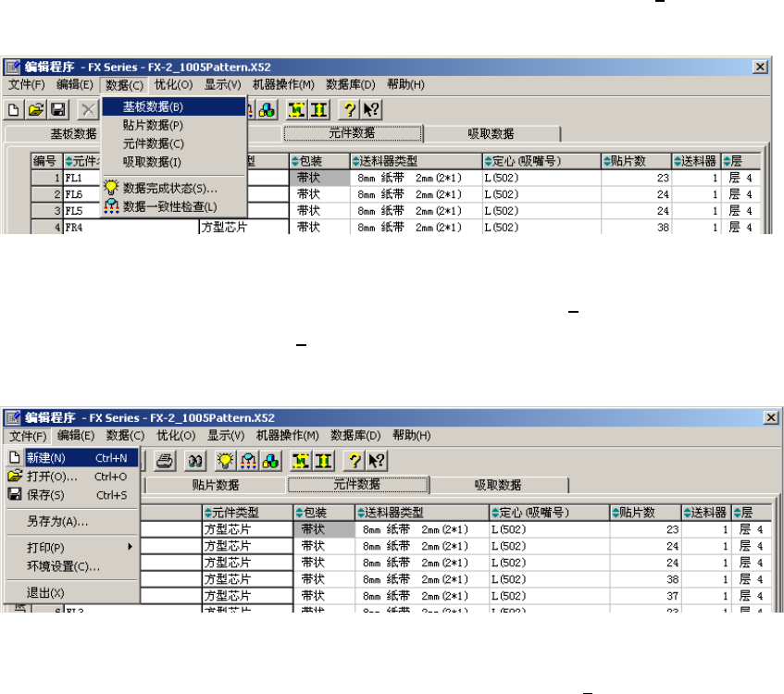This screenshot has height=694, width=784.
Task: Click yellow question mark Help icon in upper window
Action: point(350,109)
